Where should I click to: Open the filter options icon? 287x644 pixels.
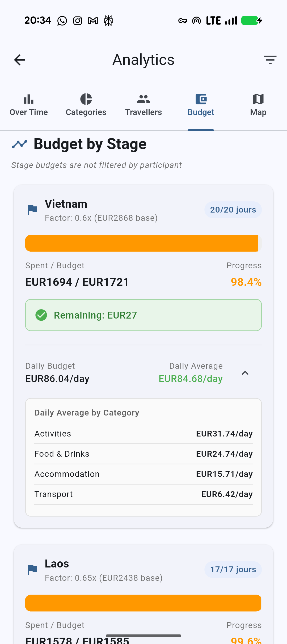tap(270, 60)
